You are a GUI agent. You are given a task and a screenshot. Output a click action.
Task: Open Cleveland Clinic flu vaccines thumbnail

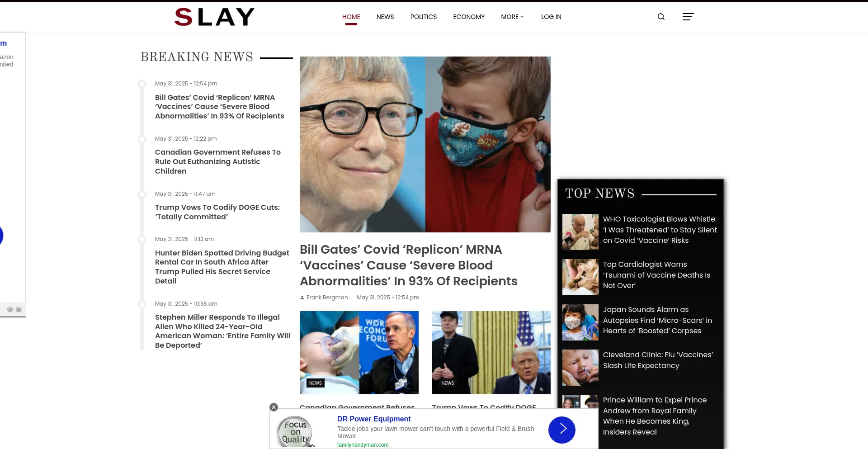(x=580, y=367)
